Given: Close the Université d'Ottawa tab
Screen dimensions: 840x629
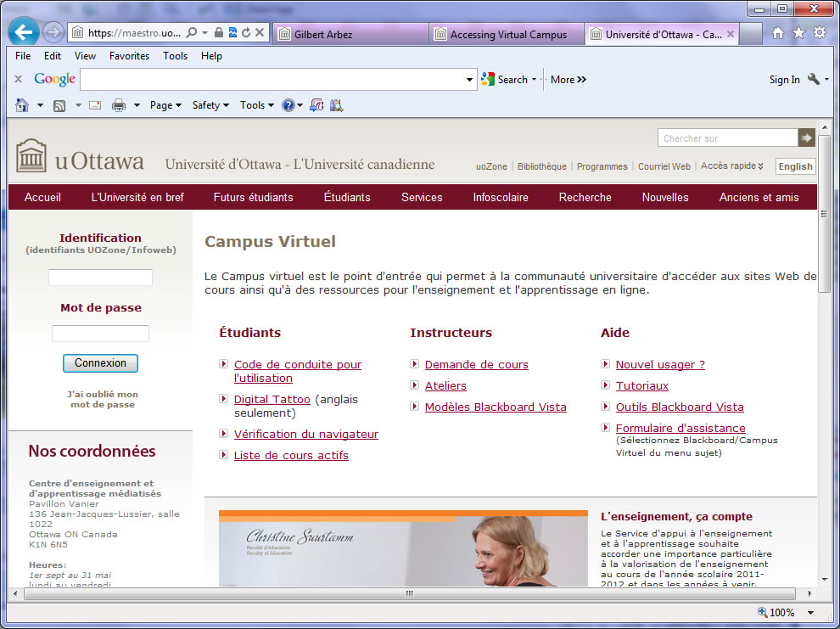Looking at the screenshot, I should [731, 34].
